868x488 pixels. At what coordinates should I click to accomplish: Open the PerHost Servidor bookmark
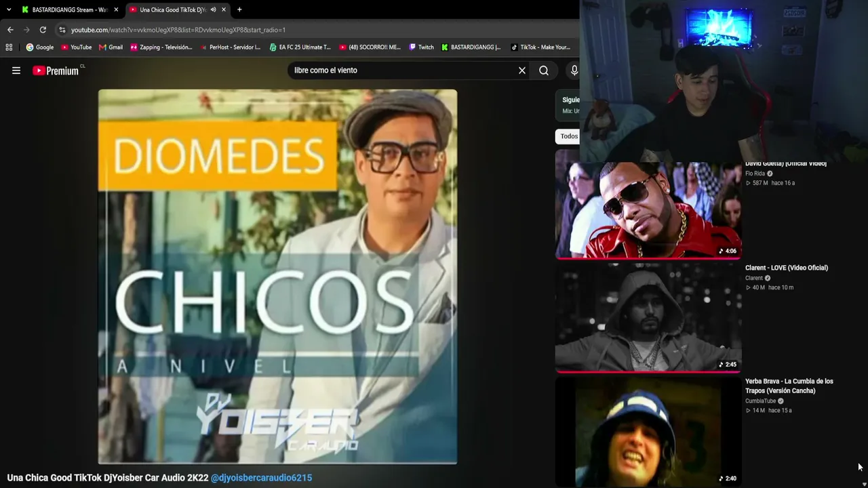click(230, 47)
